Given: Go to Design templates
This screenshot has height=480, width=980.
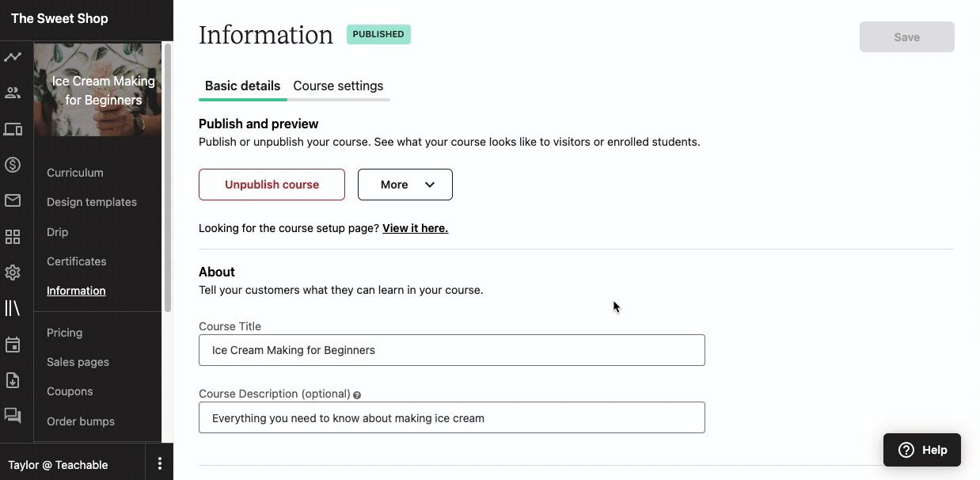Looking at the screenshot, I should (92, 202).
